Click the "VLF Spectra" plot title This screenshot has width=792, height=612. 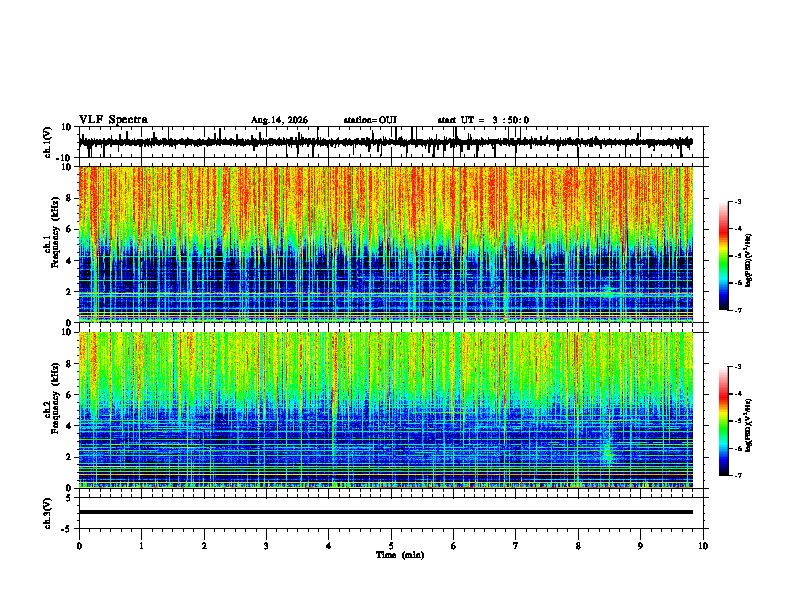(113, 120)
